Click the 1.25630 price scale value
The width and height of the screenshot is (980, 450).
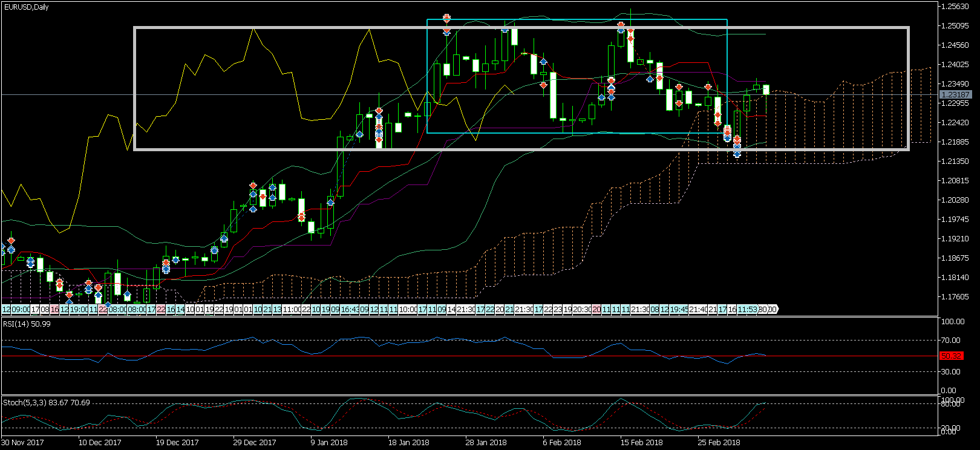coord(956,7)
